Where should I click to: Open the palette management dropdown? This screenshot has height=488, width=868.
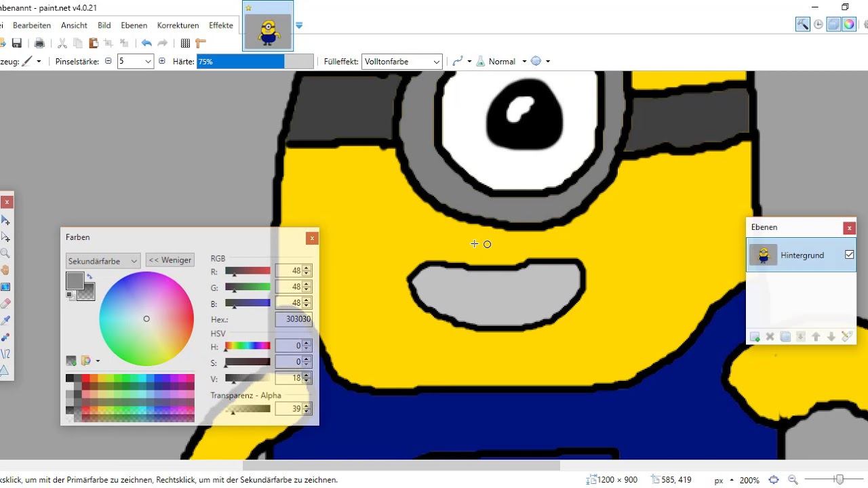click(x=90, y=361)
